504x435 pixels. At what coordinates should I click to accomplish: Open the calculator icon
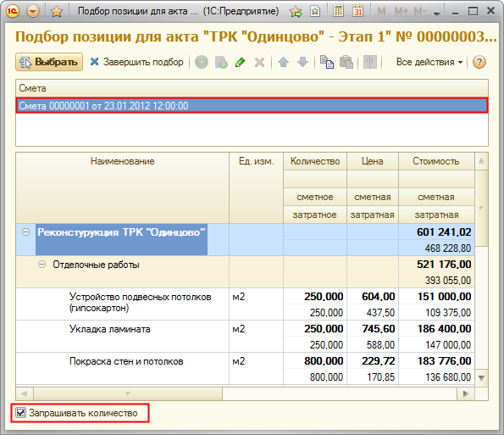click(338, 11)
